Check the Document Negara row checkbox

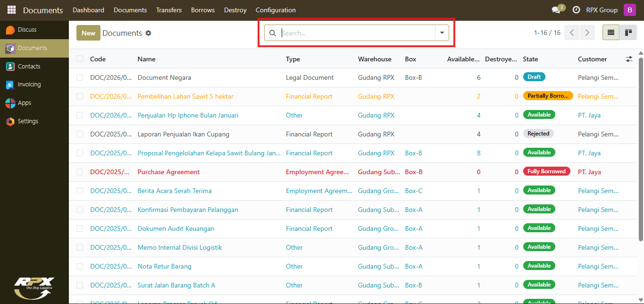tap(80, 77)
